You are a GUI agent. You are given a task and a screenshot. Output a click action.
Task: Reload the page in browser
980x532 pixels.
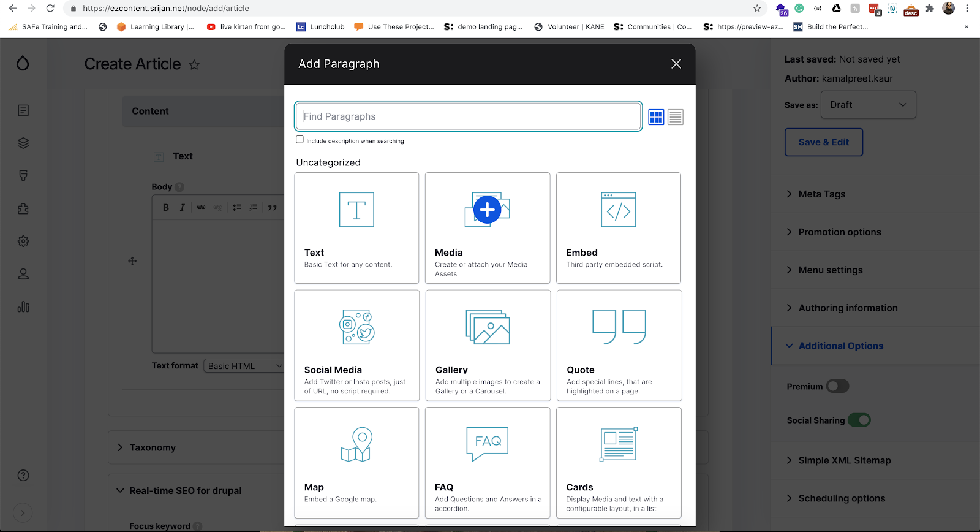(x=50, y=9)
